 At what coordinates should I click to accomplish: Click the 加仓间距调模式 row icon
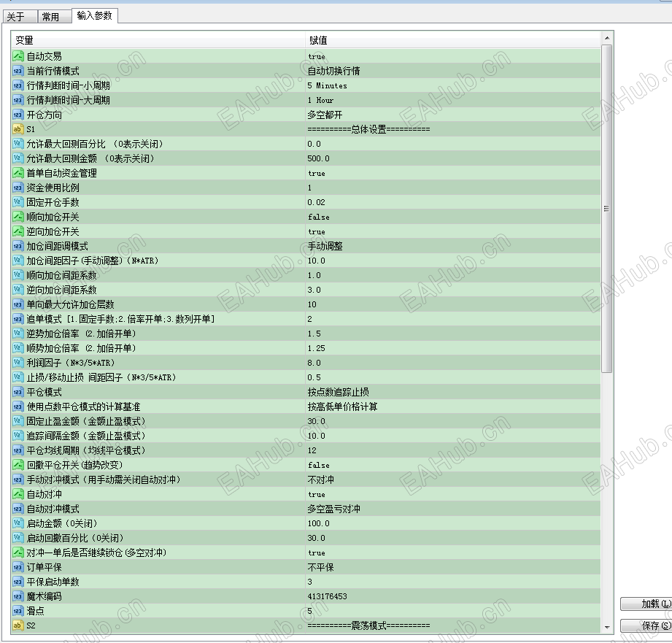point(18,246)
